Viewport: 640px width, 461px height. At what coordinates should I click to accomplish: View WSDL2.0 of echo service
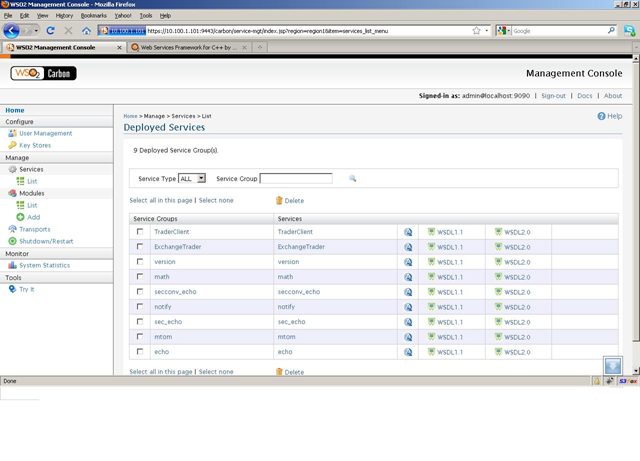point(512,352)
